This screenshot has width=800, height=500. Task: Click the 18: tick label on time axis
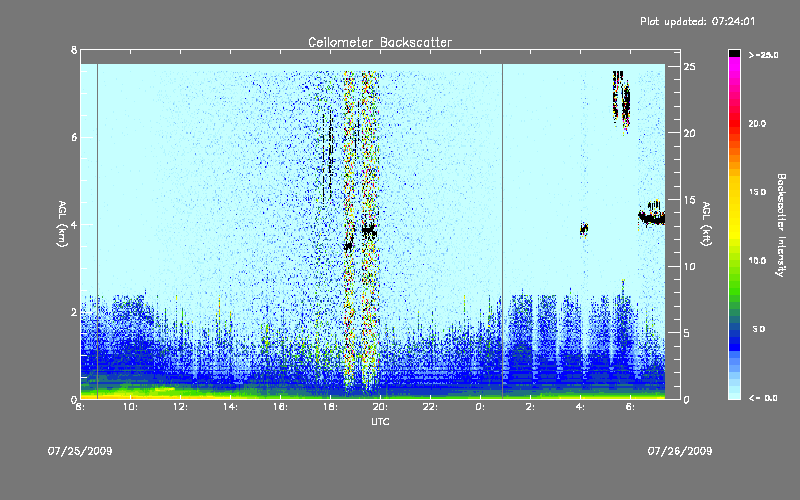pos(331,407)
